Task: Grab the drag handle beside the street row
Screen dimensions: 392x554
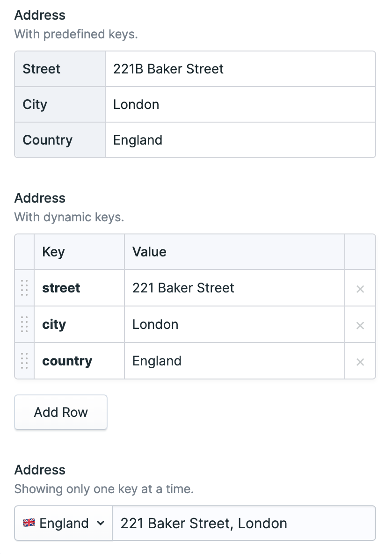Action: [24, 289]
